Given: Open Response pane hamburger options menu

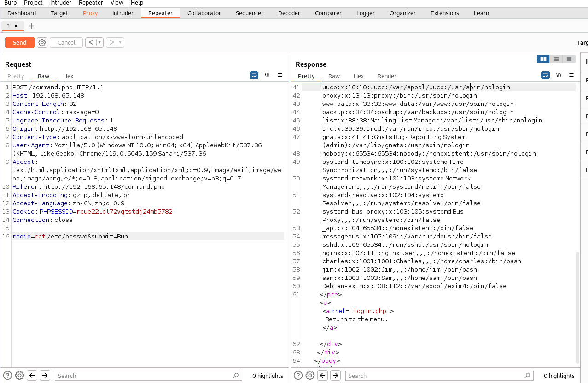Looking at the screenshot, I should (571, 75).
